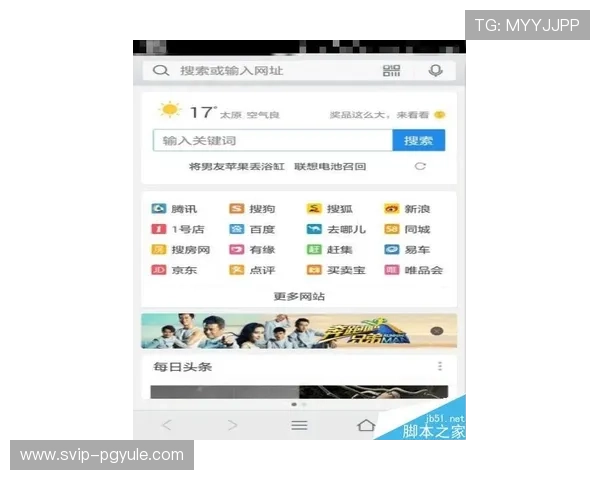Go back with the back arrow

tap(167, 425)
